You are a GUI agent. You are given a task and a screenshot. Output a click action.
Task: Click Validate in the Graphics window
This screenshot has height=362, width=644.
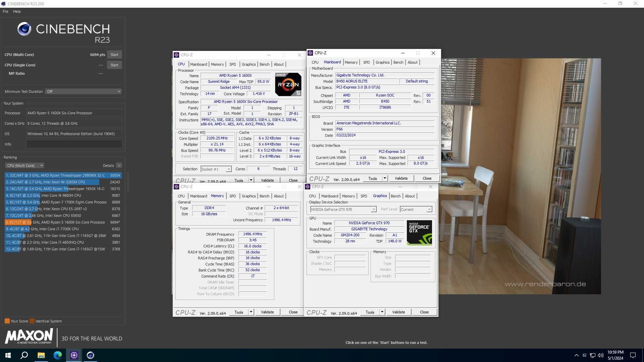(398, 312)
